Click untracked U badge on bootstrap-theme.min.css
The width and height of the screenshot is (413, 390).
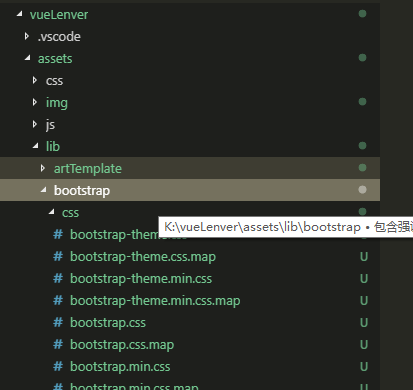[x=364, y=279]
